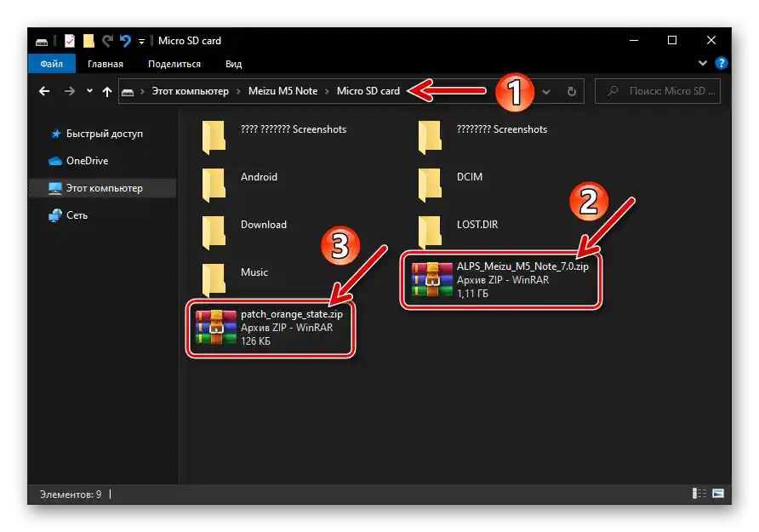Open the Customize Quick Access Toolbar dropdown
759x532 pixels.
(141, 42)
